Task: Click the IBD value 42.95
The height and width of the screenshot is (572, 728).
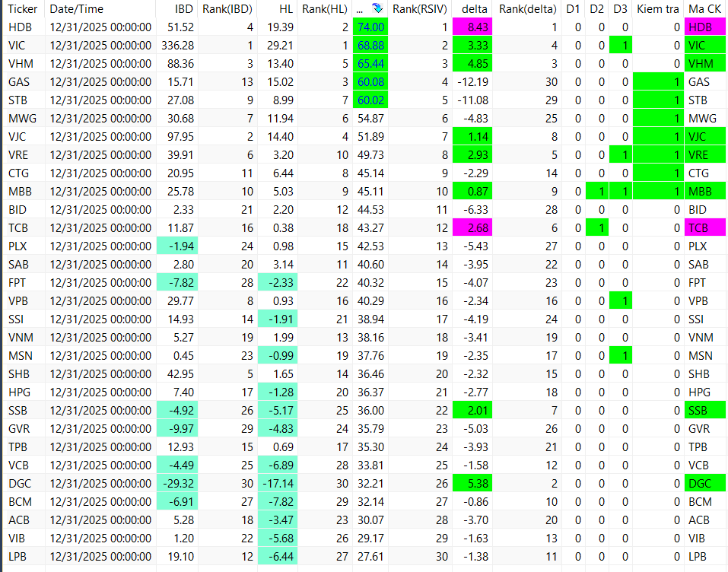Action: point(180,374)
